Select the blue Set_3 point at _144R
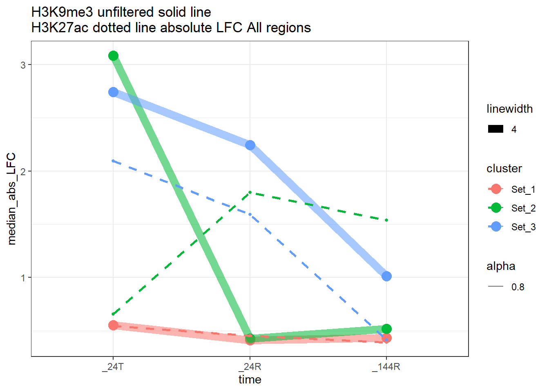Viewport: 549px width, 392px height. pyautogui.click(x=386, y=276)
